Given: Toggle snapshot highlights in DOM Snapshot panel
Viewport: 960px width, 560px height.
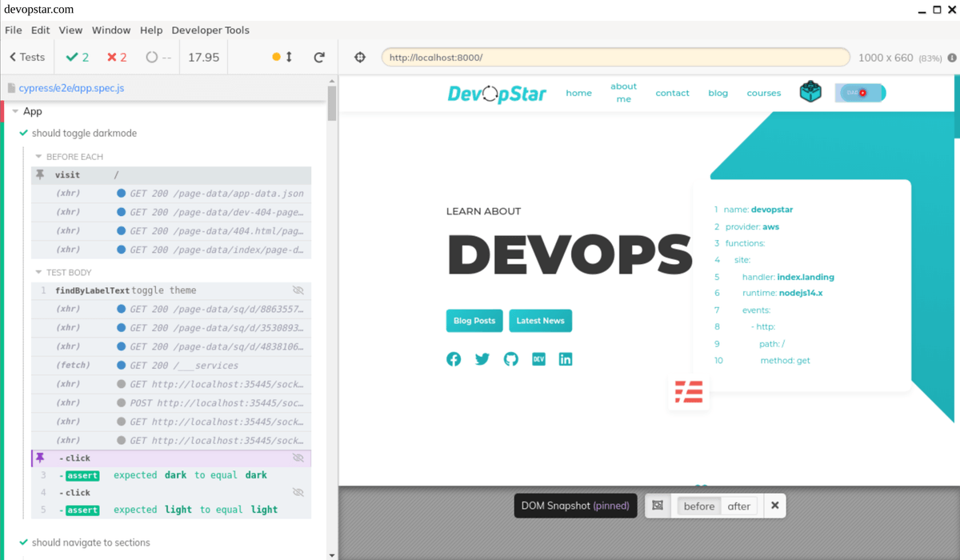Looking at the screenshot, I should click(657, 506).
